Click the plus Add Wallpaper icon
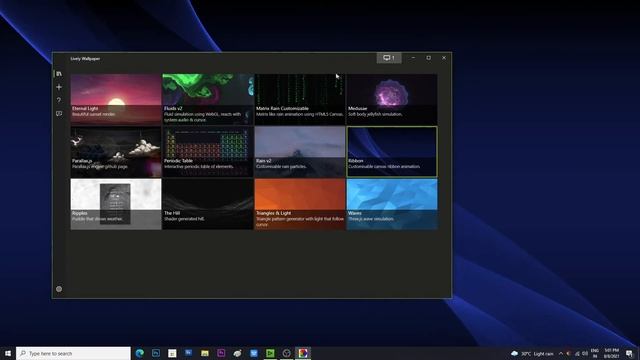This screenshot has height=360, width=640. (59, 87)
